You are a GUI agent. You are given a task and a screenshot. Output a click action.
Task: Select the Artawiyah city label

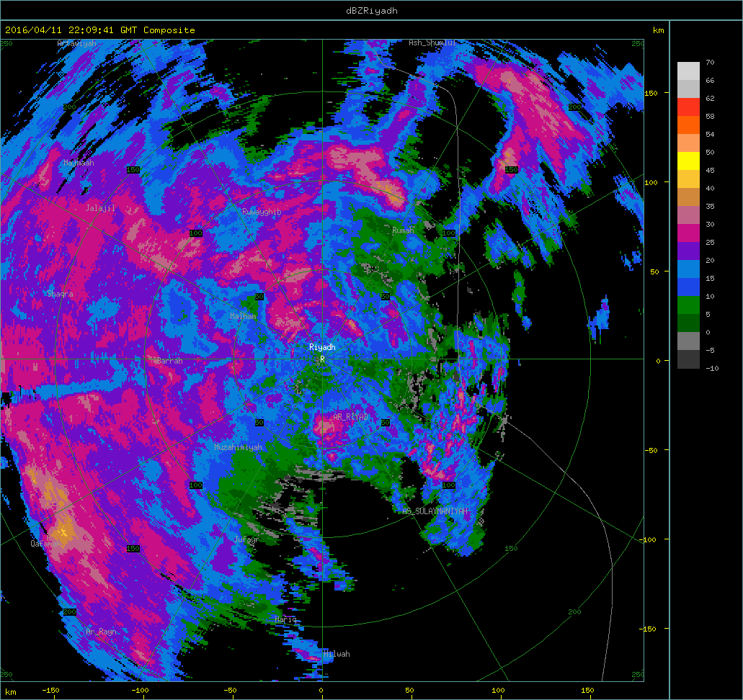click(x=77, y=43)
